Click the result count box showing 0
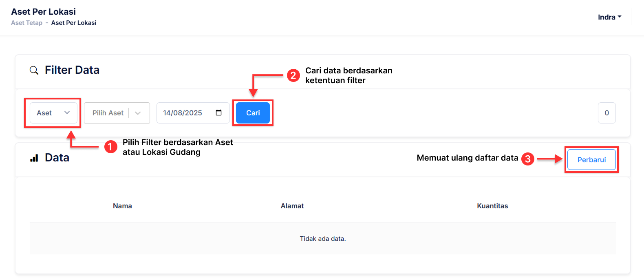The width and height of the screenshot is (644, 280). click(607, 113)
